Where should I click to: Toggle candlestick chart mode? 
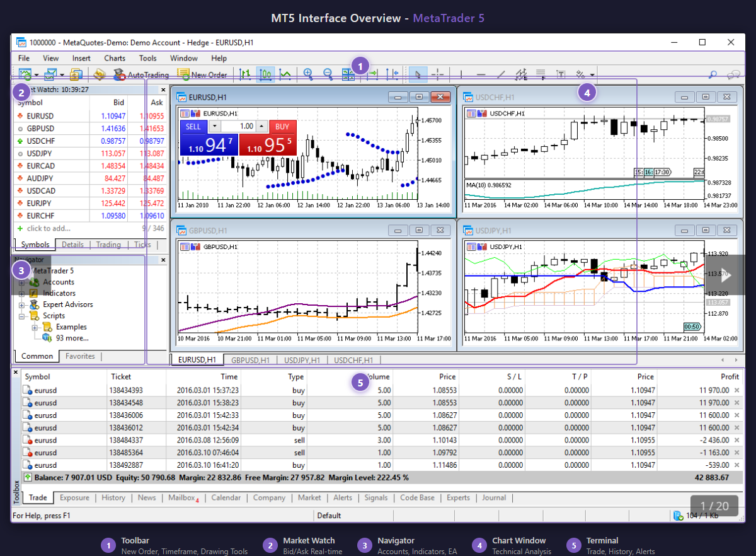(265, 74)
